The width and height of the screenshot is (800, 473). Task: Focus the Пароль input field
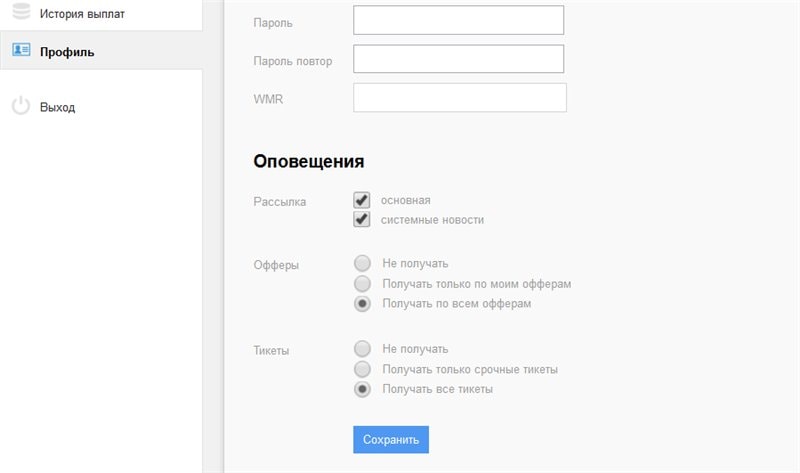pyautogui.click(x=458, y=21)
